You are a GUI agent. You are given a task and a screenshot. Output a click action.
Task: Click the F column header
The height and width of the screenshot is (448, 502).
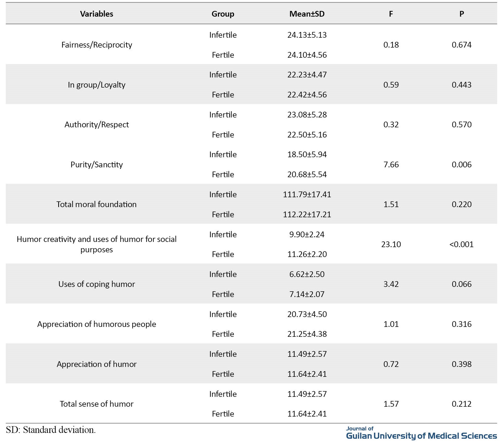391,14
